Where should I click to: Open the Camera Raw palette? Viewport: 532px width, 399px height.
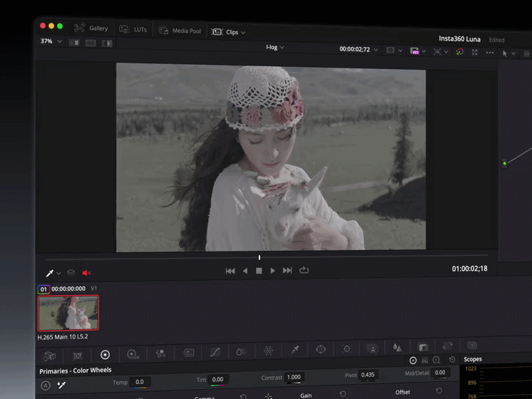[x=49, y=356]
